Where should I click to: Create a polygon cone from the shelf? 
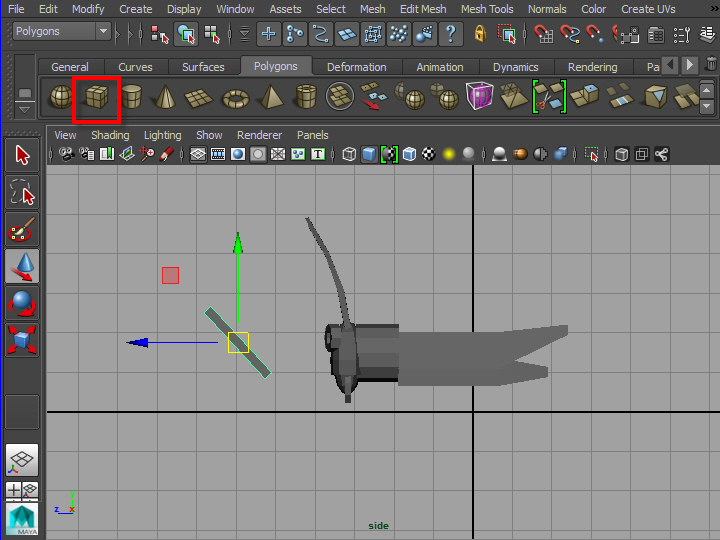165,96
